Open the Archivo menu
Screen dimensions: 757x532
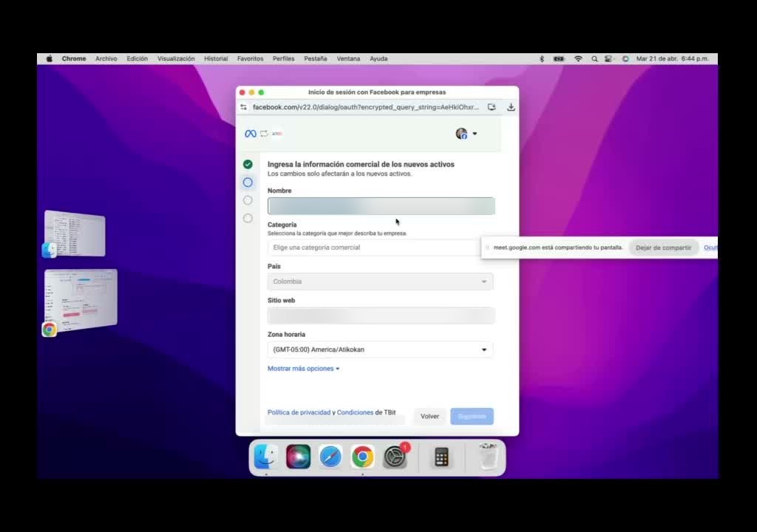coord(106,58)
